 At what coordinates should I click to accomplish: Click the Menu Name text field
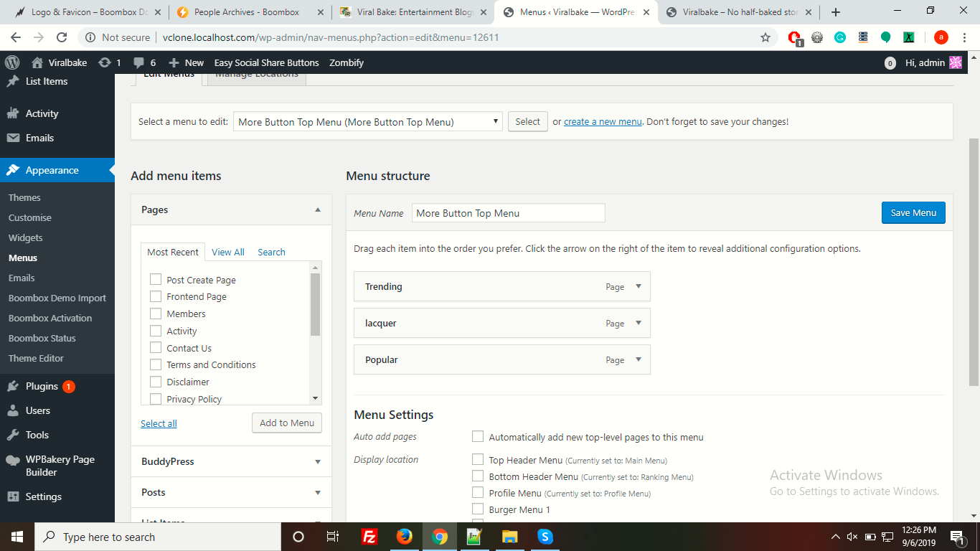(508, 213)
